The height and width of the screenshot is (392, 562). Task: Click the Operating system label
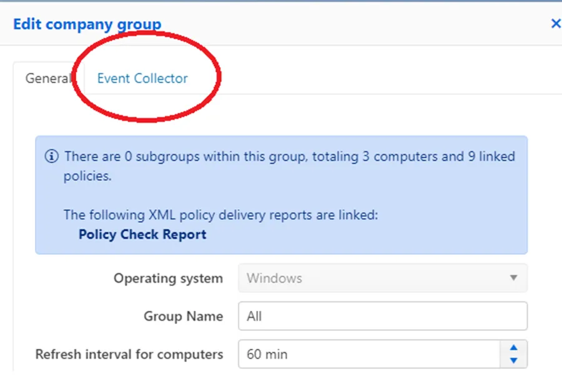click(x=168, y=278)
